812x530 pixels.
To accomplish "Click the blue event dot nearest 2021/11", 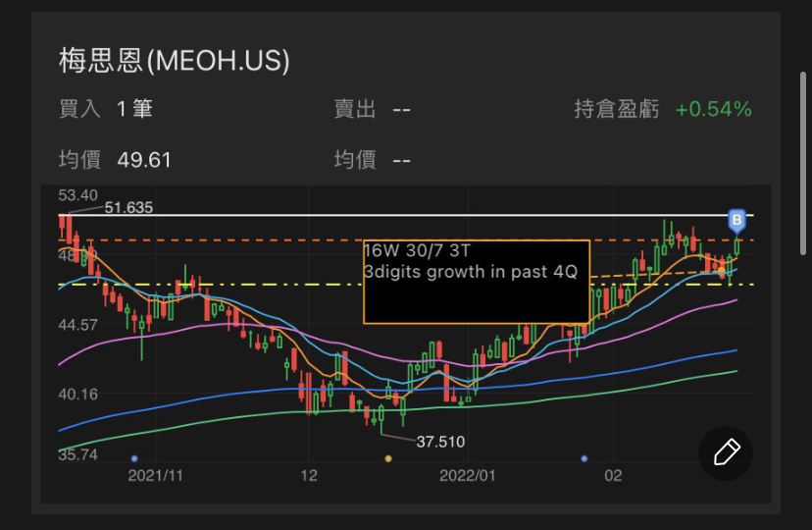I will pos(134,458).
